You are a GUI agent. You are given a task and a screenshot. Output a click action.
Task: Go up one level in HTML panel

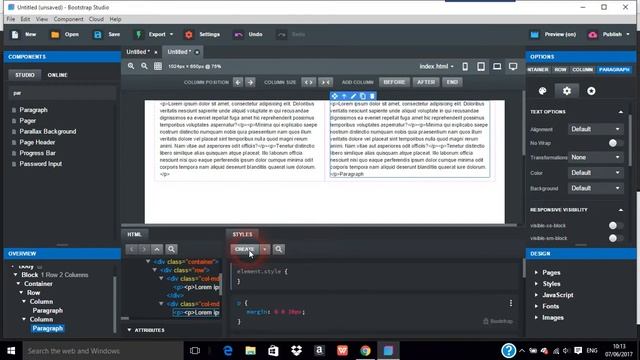pos(157,249)
